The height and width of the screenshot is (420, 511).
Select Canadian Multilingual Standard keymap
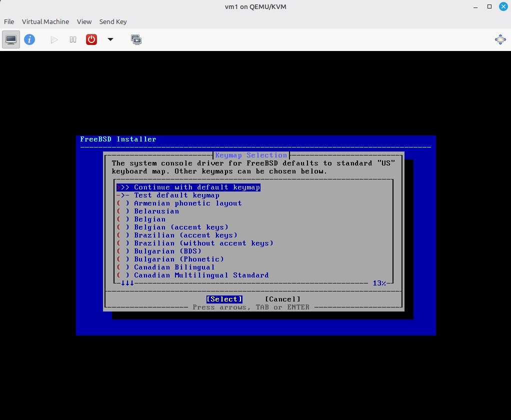coord(201,275)
